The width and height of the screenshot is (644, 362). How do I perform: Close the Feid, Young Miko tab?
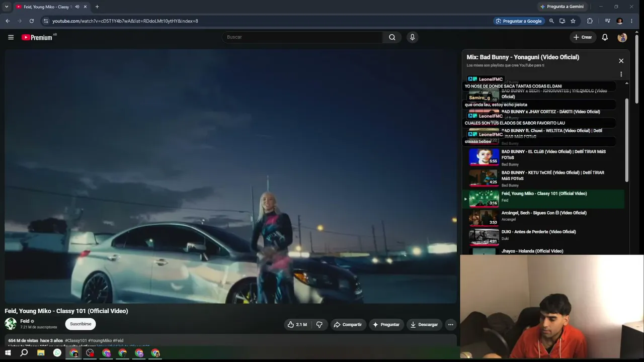click(x=85, y=7)
